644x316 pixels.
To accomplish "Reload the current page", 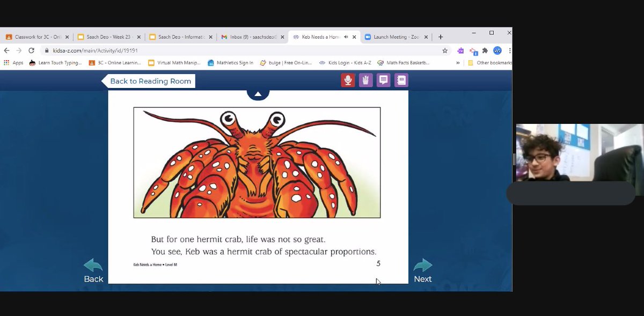I will click(32, 50).
